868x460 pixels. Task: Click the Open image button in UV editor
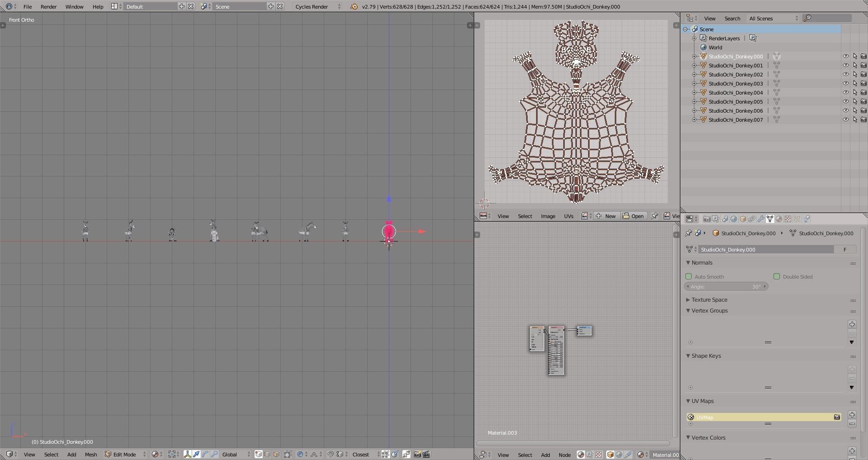pos(633,216)
